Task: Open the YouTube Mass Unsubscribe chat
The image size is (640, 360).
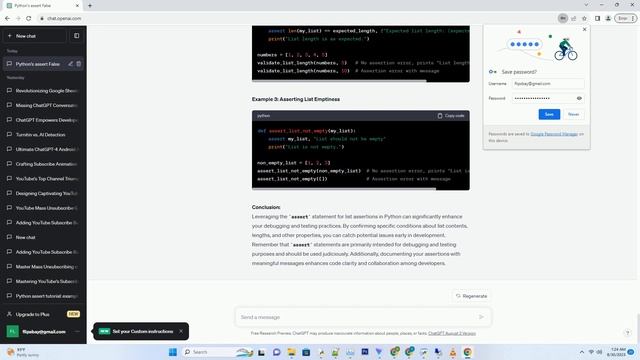Action: click(x=43, y=208)
